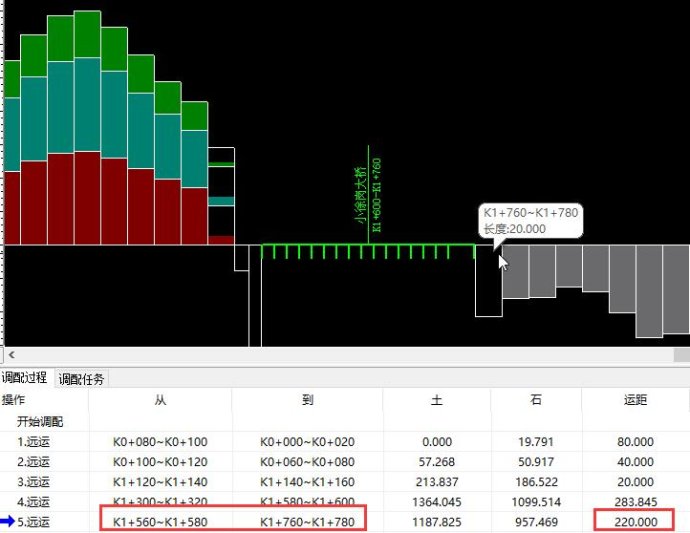This screenshot has width=690, height=533.
Task: Click the destination cell K1+760~K1+780 in row 5
Action: click(x=308, y=521)
